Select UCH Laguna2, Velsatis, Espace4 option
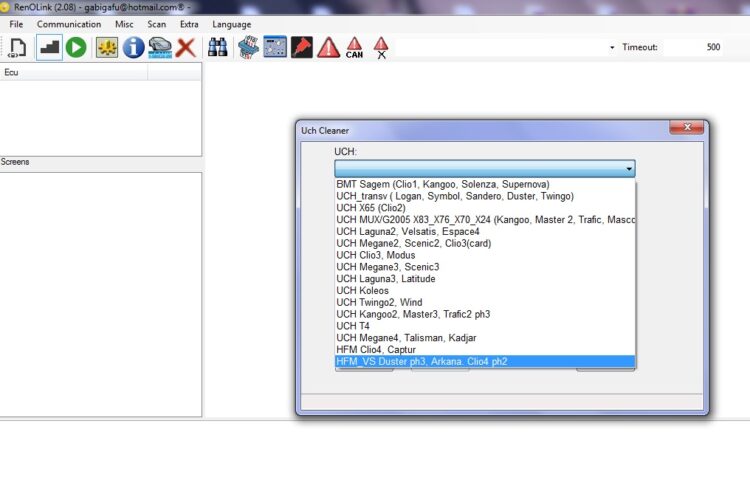This screenshot has height=500, width=750. pos(485,232)
